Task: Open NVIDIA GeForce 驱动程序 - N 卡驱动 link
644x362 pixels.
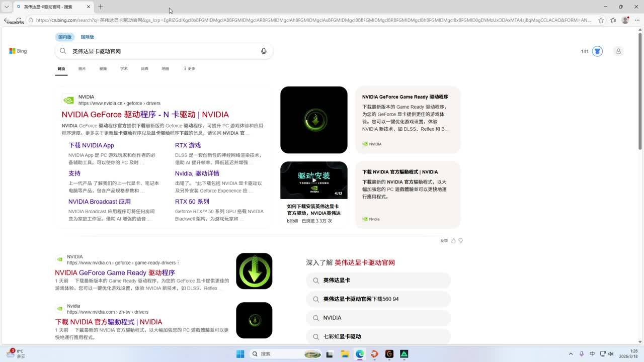Action: pyautogui.click(x=145, y=115)
